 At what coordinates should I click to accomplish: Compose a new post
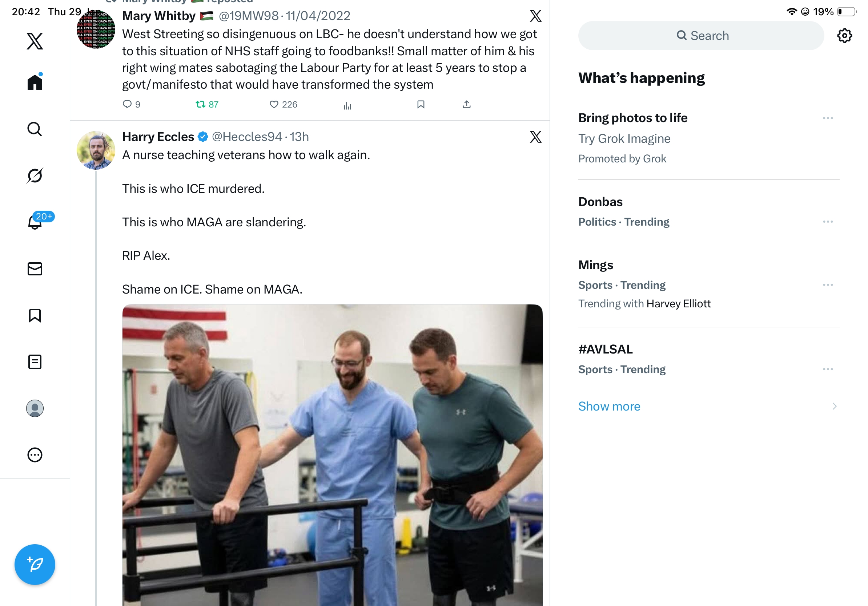click(35, 565)
